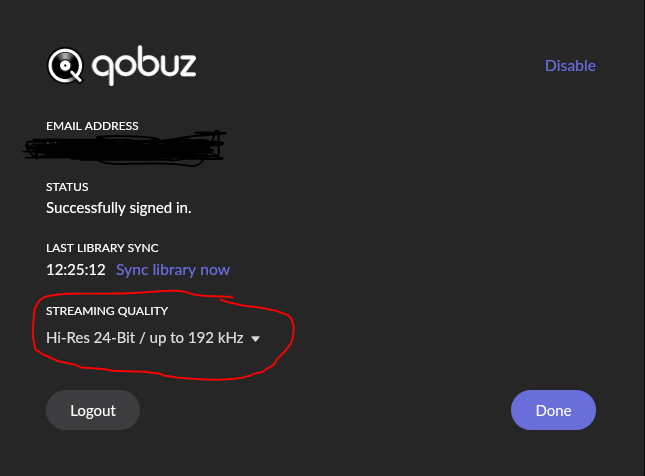The width and height of the screenshot is (645, 476).
Task: Sync library now
Action: 173,270
